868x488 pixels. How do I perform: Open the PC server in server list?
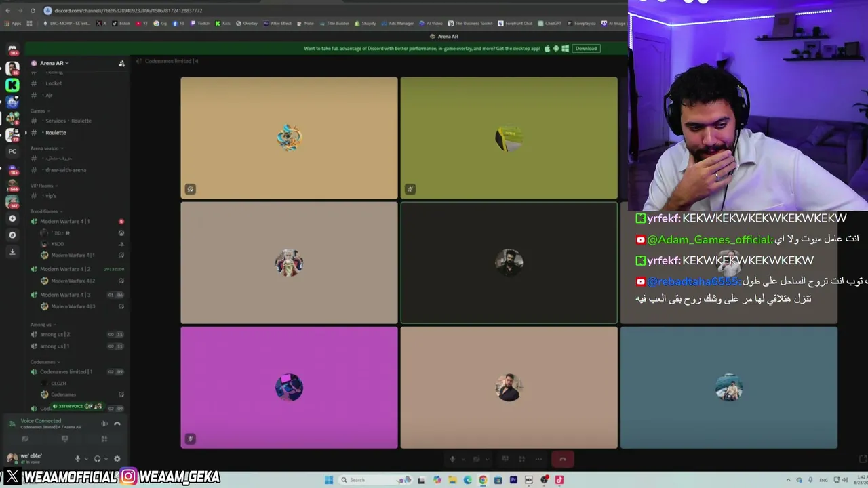coord(12,151)
